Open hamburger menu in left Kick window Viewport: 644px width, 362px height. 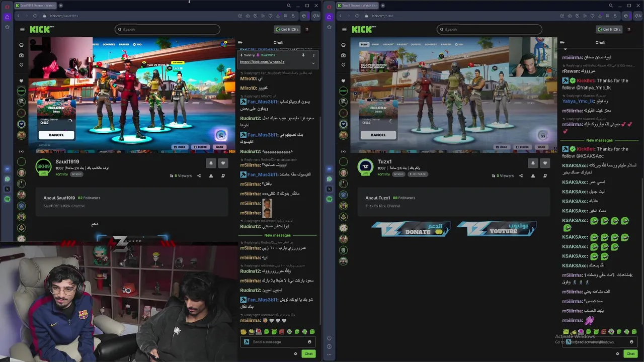(22, 29)
